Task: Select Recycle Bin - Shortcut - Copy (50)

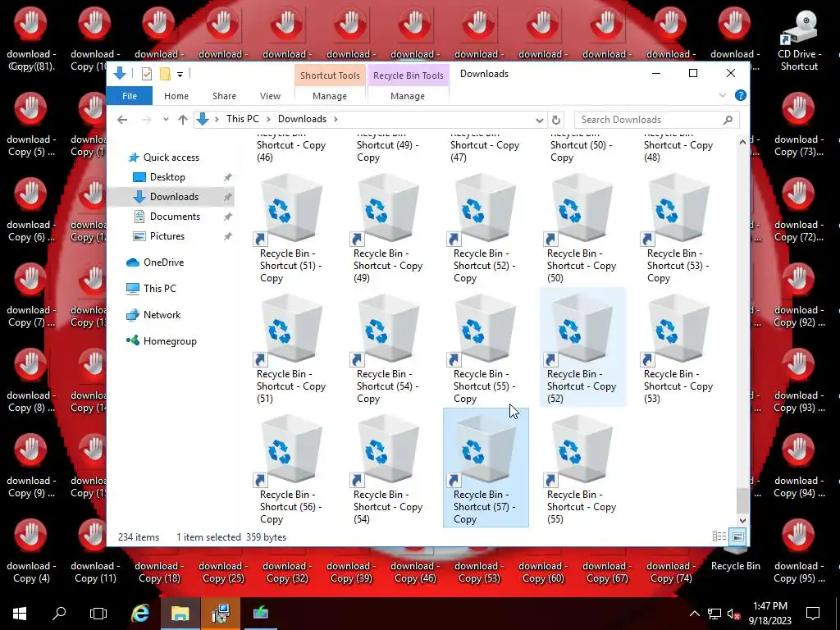Action: point(582,228)
